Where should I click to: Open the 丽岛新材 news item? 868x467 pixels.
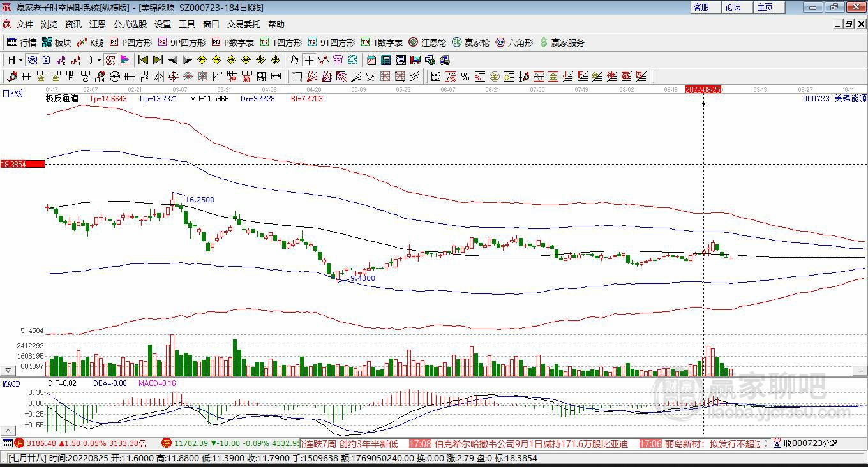(x=713, y=443)
